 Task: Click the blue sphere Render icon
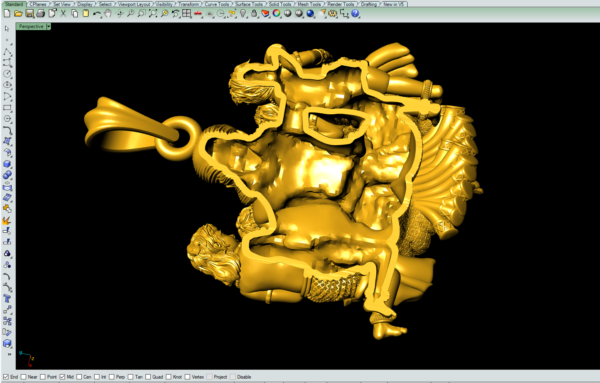pyautogui.click(x=310, y=14)
